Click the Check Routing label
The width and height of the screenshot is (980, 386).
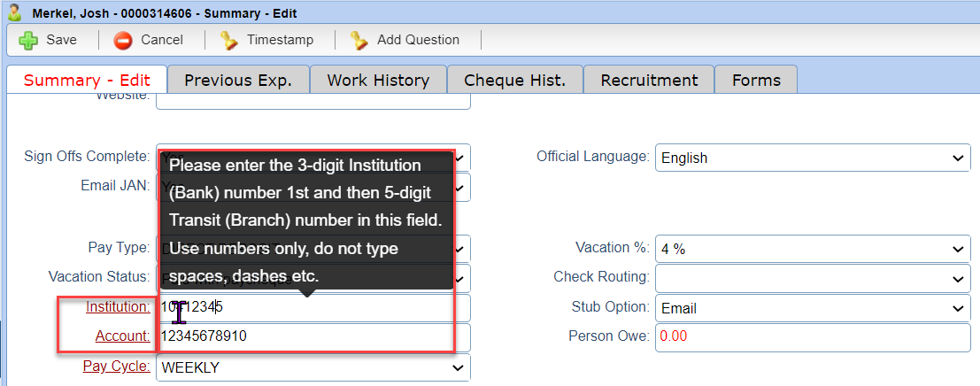601,276
